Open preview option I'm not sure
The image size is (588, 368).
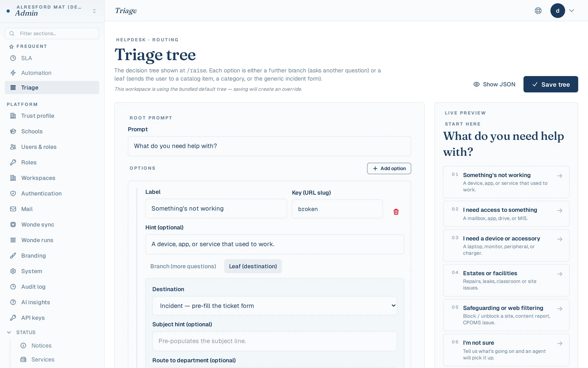506,350
